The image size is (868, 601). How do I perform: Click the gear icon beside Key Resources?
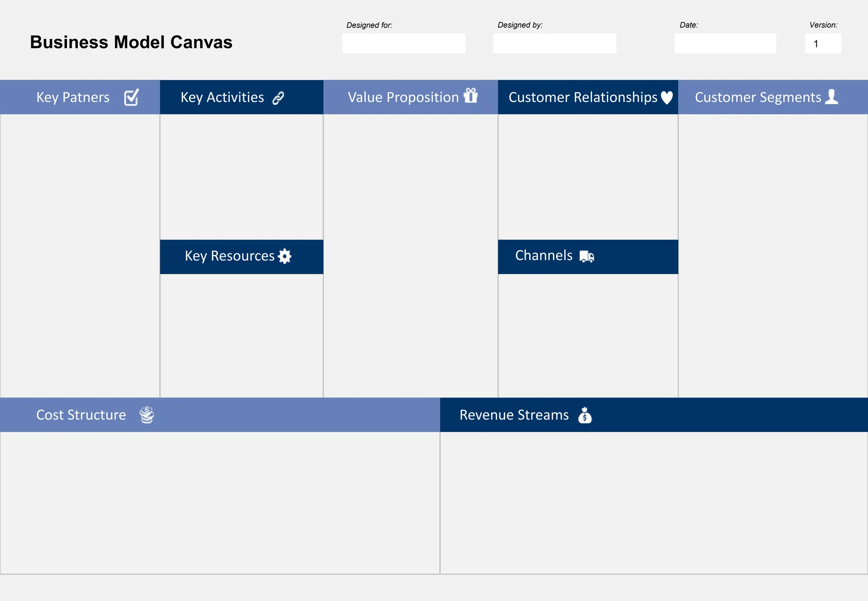tap(284, 256)
